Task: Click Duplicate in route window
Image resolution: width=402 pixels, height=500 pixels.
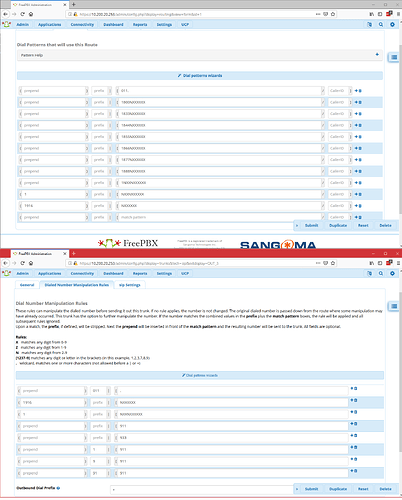Action: pos(338,226)
